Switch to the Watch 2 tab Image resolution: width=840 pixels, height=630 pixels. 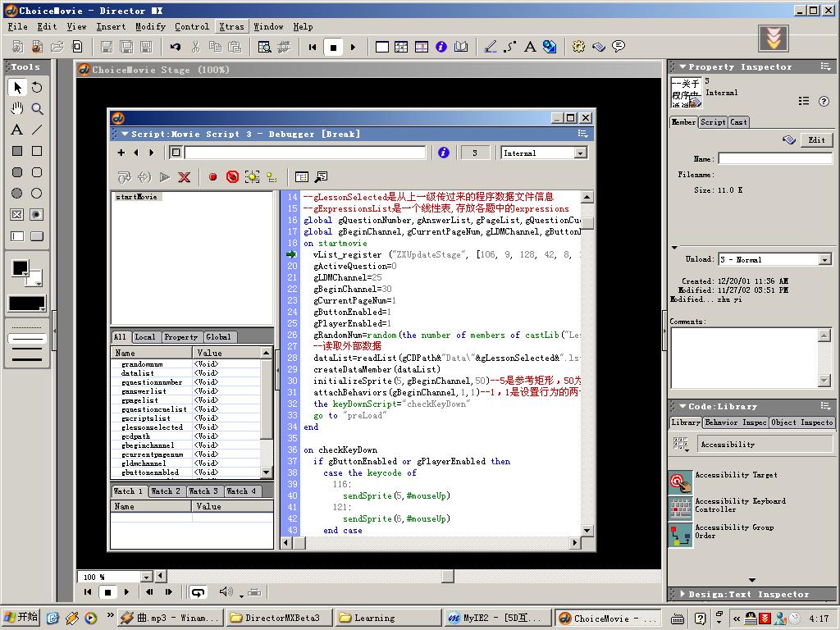(x=166, y=491)
